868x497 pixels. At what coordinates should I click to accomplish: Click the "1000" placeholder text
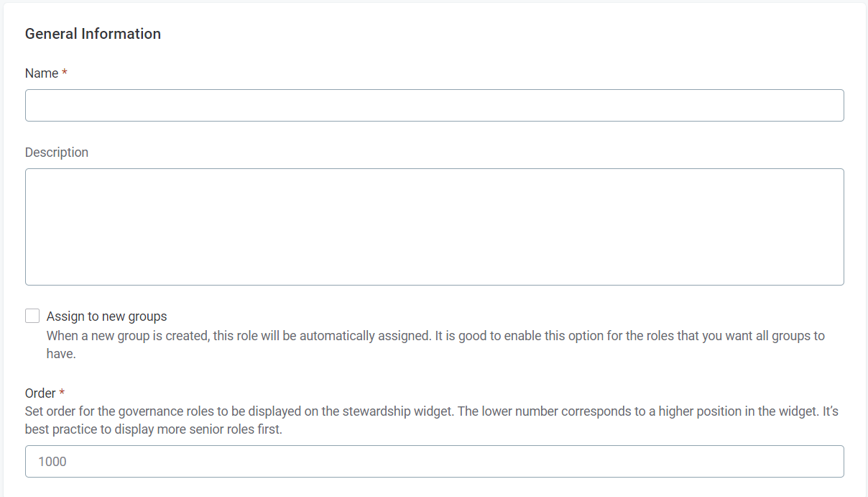[52, 462]
